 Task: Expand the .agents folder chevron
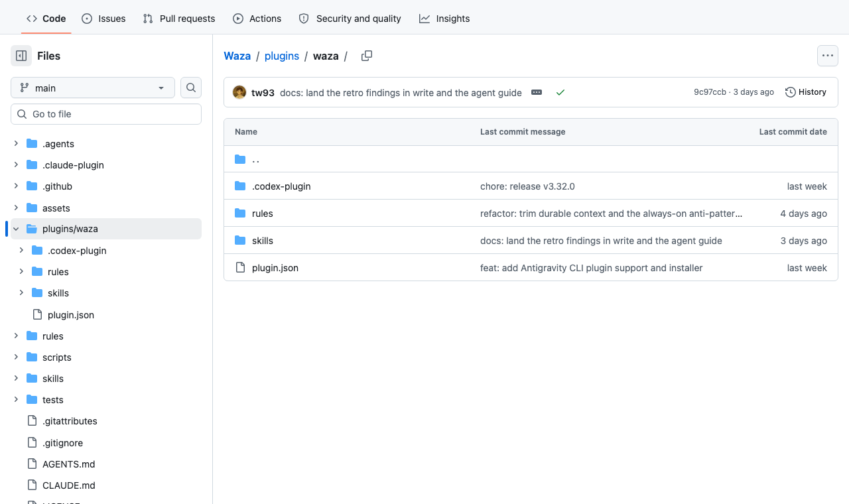pyautogui.click(x=16, y=143)
